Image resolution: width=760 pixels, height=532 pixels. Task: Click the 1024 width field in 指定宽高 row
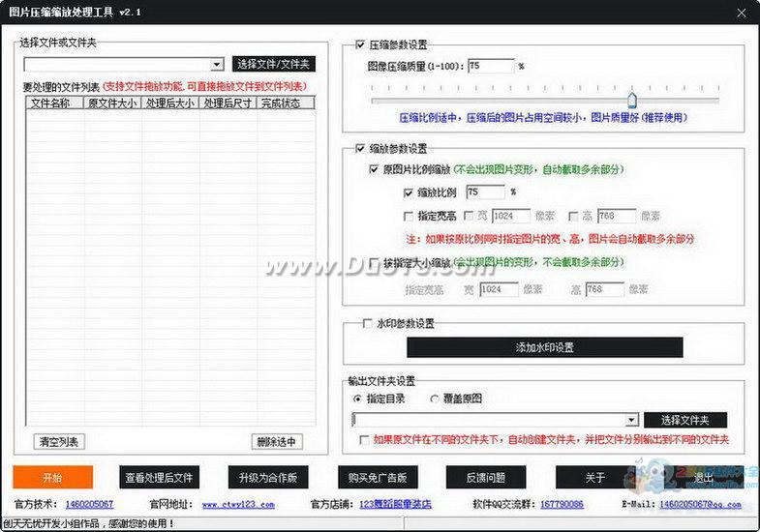[x=511, y=216]
